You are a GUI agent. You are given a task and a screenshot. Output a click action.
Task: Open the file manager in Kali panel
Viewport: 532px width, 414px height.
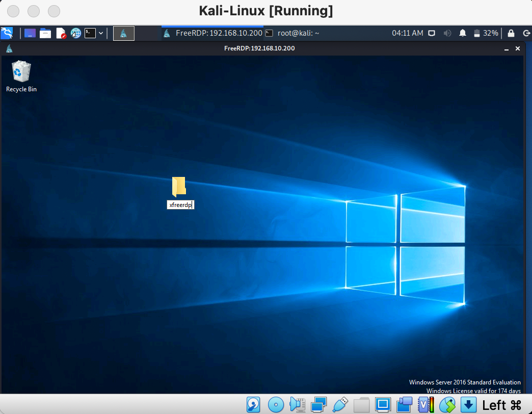pyautogui.click(x=45, y=33)
